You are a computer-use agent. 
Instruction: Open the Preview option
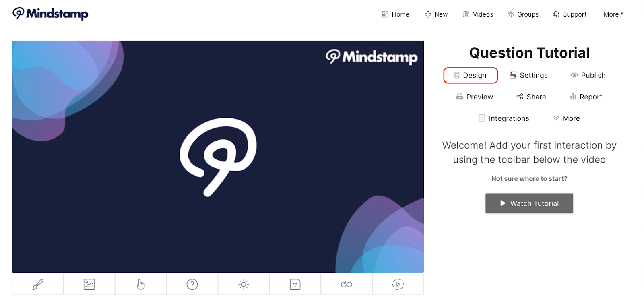[x=475, y=97]
